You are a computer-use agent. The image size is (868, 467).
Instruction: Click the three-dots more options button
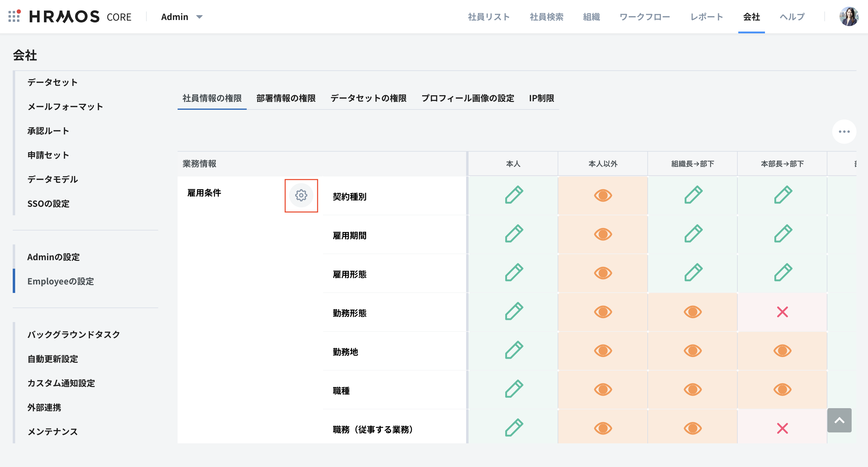[844, 132]
